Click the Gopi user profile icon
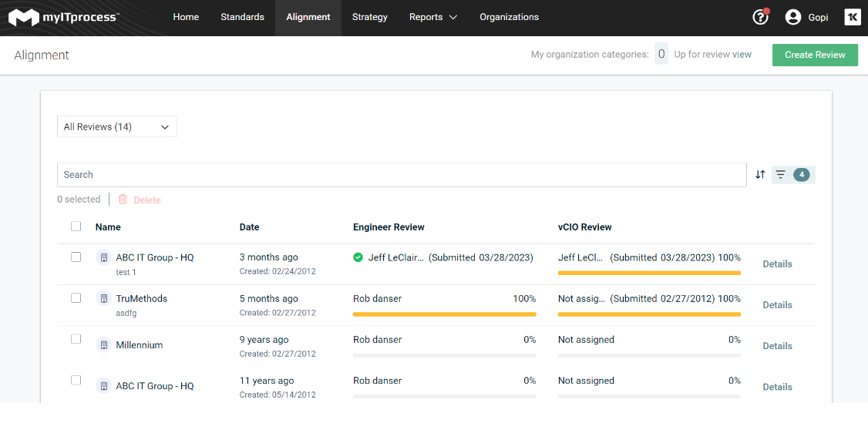The width and height of the screenshot is (868, 440). coord(793,17)
